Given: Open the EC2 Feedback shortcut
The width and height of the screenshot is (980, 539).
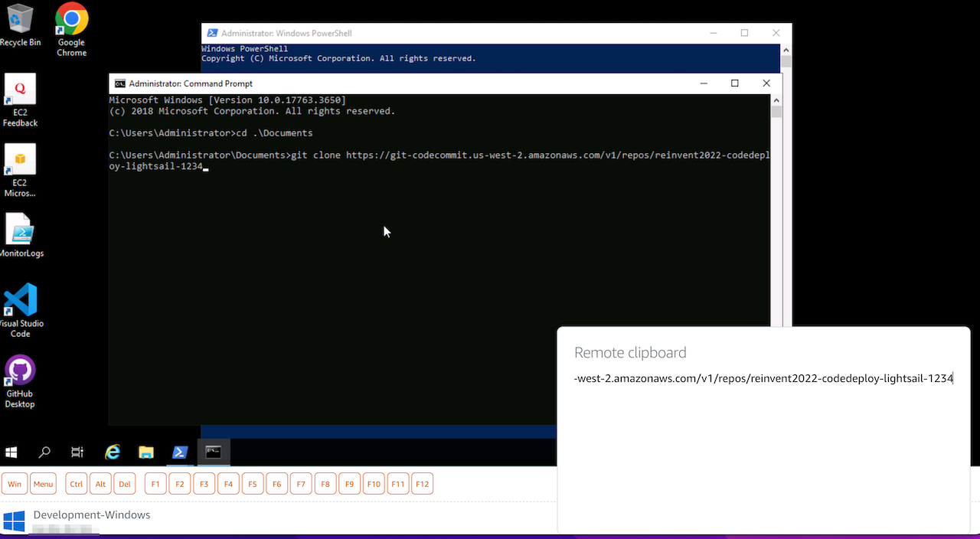Looking at the screenshot, I should click(20, 90).
